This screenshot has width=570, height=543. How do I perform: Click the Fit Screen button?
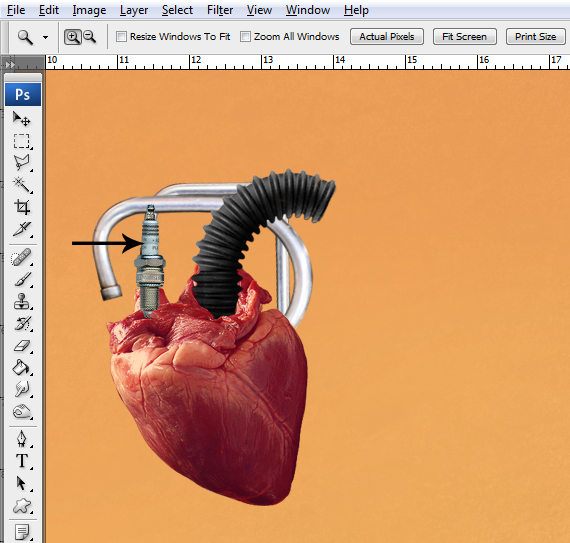[465, 37]
